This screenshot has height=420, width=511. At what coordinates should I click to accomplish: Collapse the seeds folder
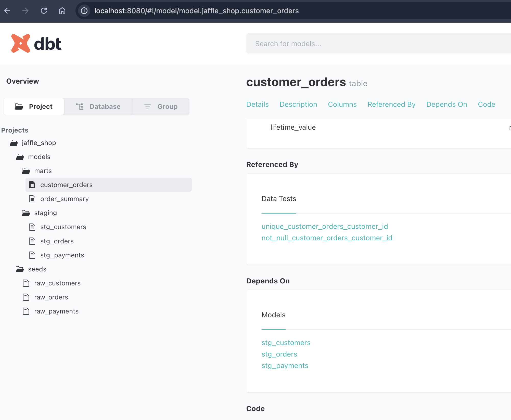pos(20,269)
